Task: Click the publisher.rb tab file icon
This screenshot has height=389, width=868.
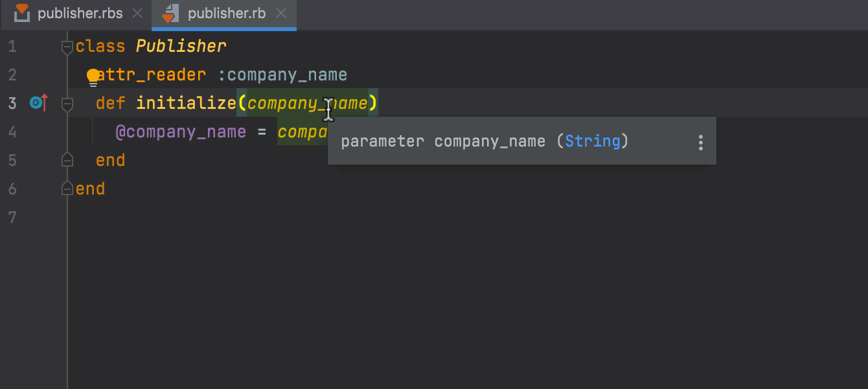Action: pos(170,13)
